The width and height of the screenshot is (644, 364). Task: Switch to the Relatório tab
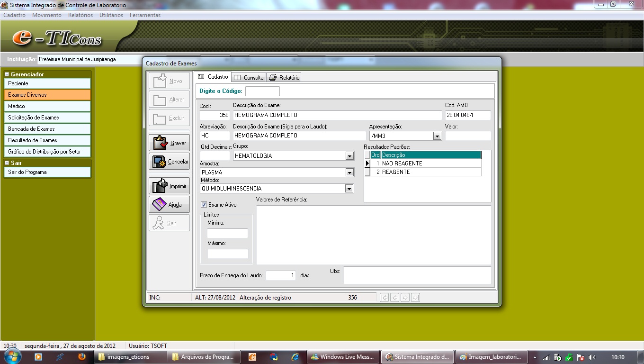[x=285, y=77]
